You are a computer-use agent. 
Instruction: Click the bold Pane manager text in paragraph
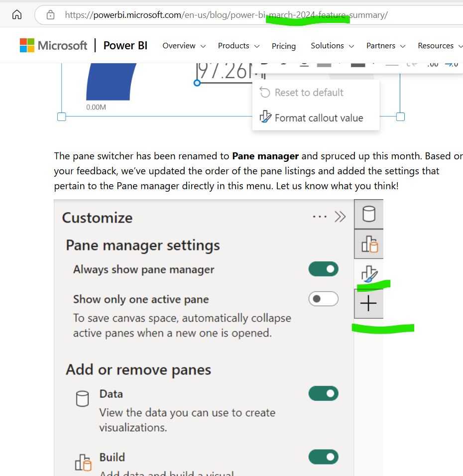265,156
